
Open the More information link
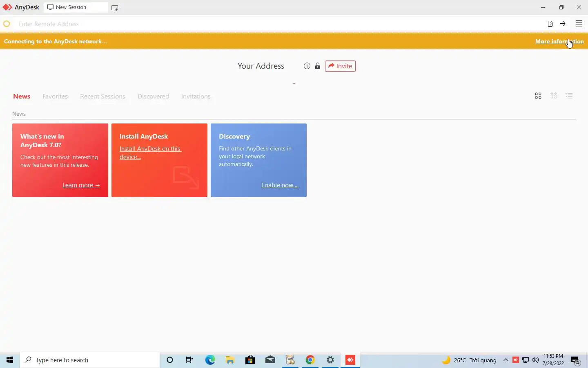click(x=559, y=41)
